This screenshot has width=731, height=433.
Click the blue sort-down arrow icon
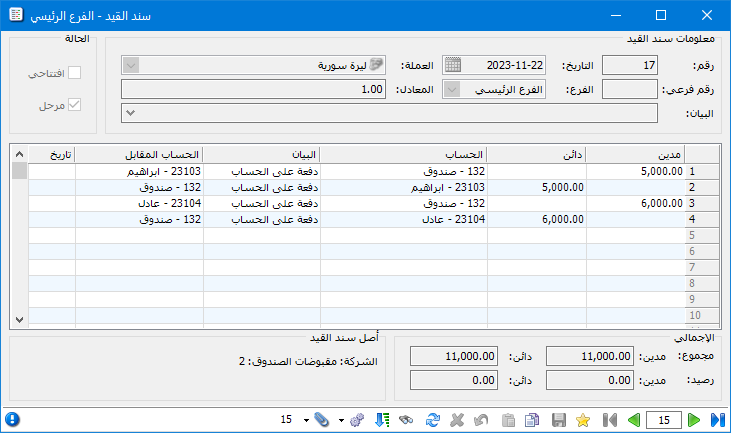[x=382, y=420]
